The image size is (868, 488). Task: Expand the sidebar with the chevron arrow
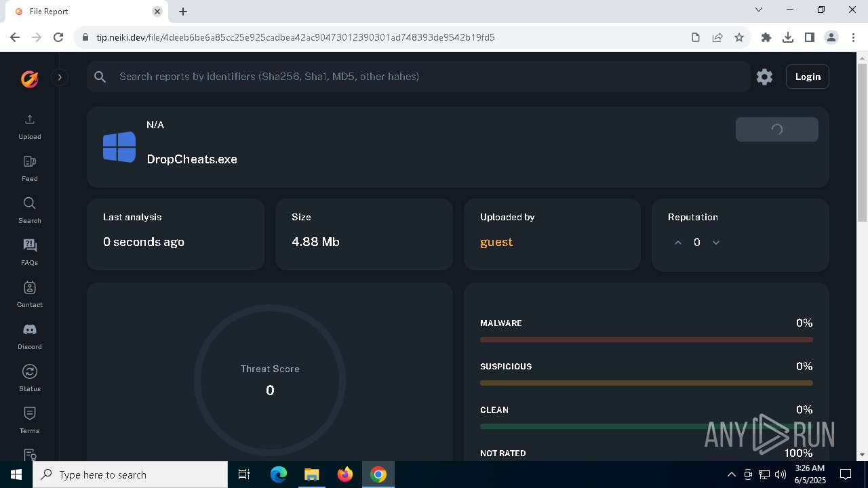60,77
